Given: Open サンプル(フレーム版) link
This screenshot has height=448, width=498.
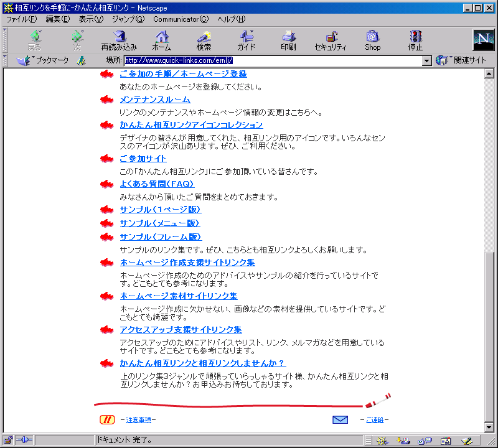Looking at the screenshot, I should coord(161,237).
